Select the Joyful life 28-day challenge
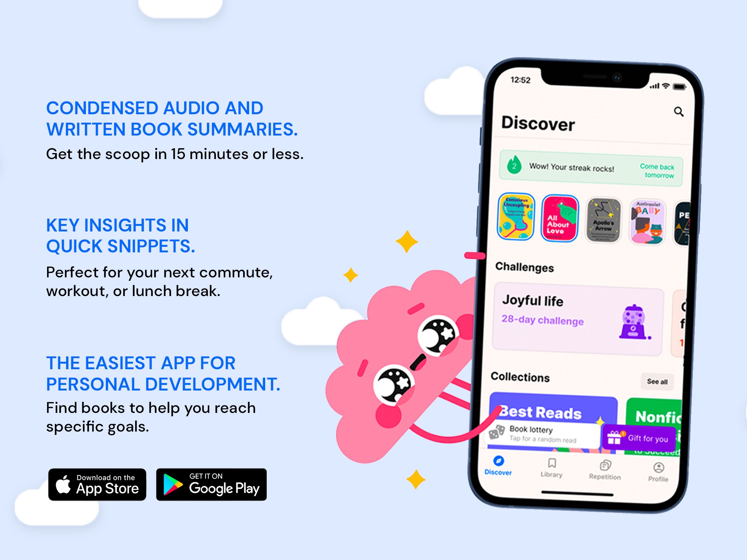Screen dimensions: 747x560 [x=573, y=312]
